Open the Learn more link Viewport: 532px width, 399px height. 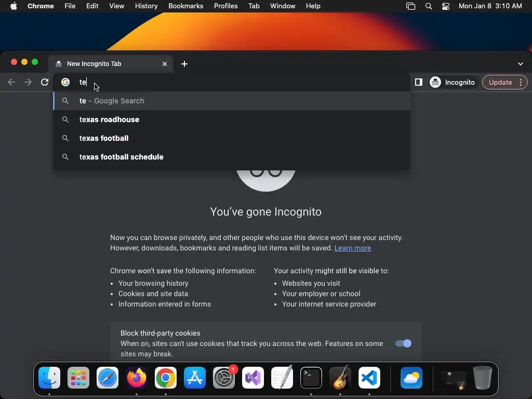tap(353, 248)
